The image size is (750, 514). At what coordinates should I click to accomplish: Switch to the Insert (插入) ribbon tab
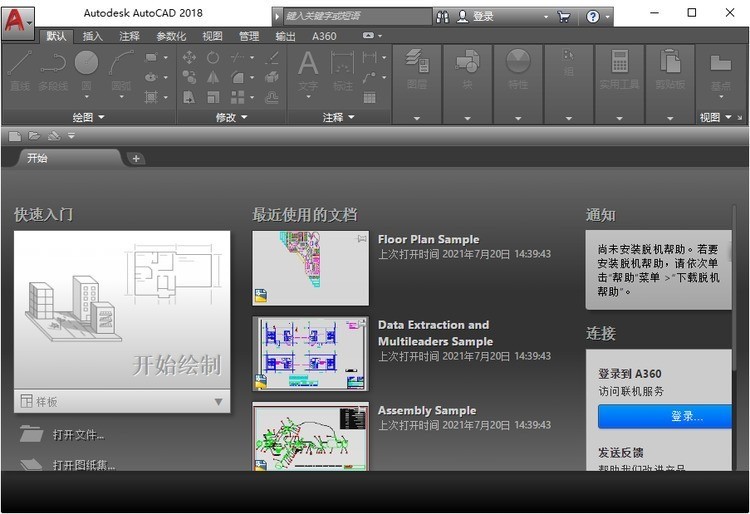(x=93, y=36)
